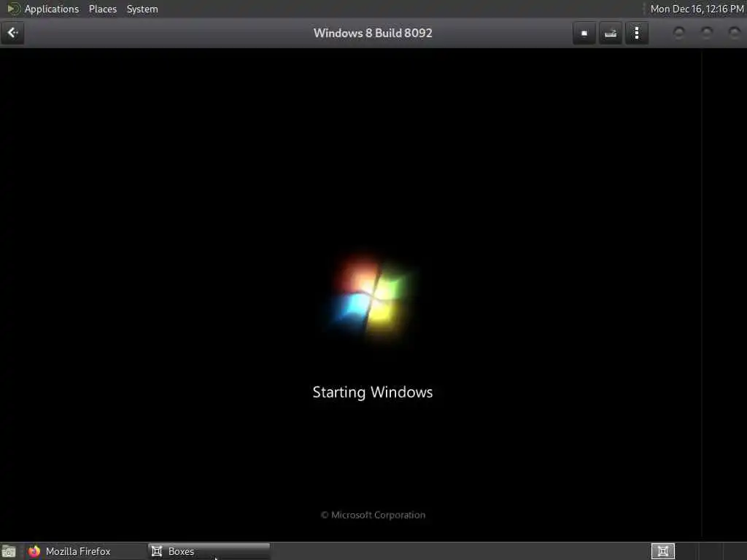Click the 'Windows 8 Build 8092' title text
This screenshot has height=560, width=747.
(x=373, y=33)
